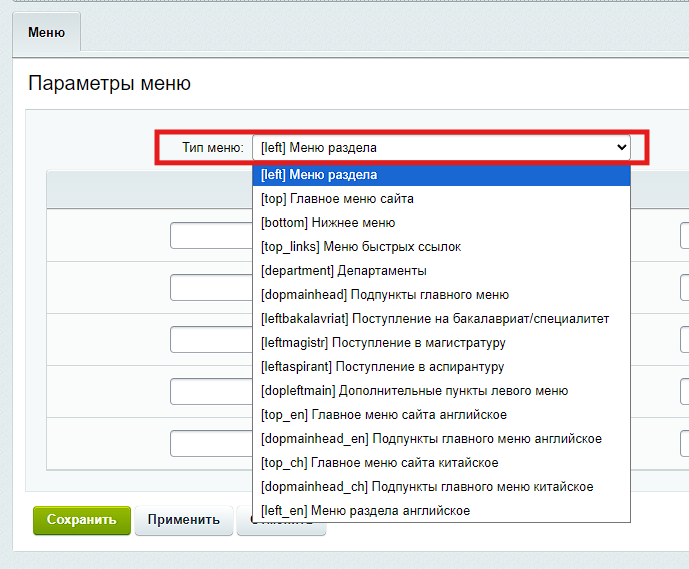The width and height of the screenshot is (689, 569).
Task: Select [leftbakalavriat] Поступление на бакалавриат/специалитет
Action: (441, 319)
